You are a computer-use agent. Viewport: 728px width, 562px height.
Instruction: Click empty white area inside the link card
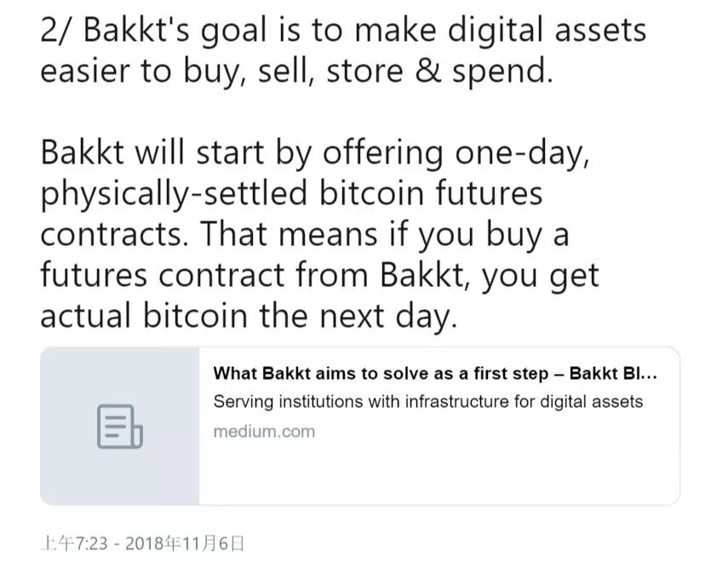pos(439,473)
